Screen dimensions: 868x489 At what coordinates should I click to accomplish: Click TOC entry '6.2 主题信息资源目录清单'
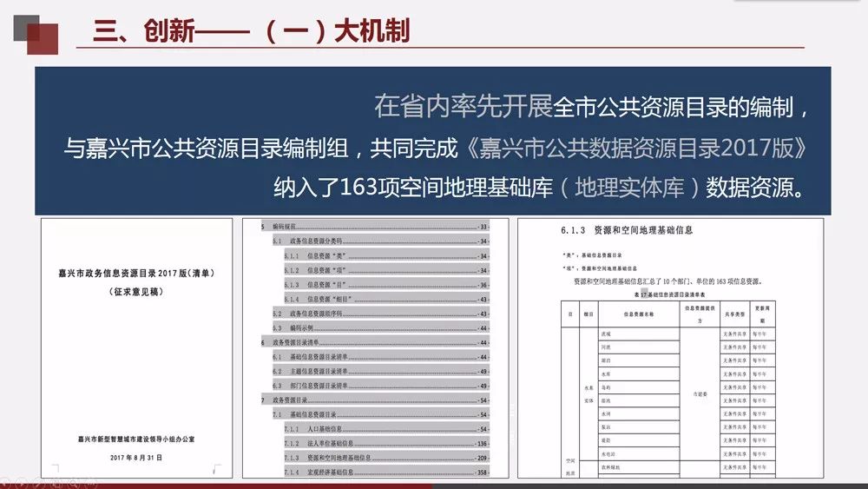pyautogui.click(x=381, y=371)
